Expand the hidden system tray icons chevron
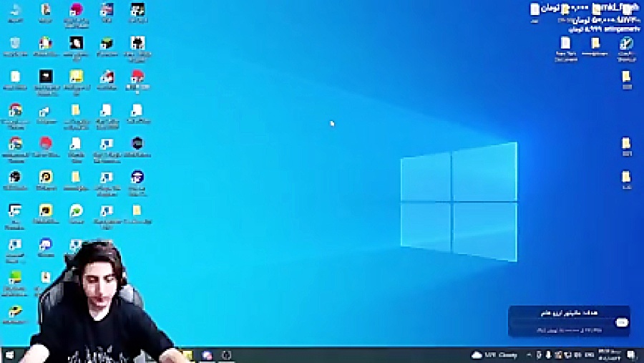Viewport: 644px width, 363px height. tap(529, 355)
